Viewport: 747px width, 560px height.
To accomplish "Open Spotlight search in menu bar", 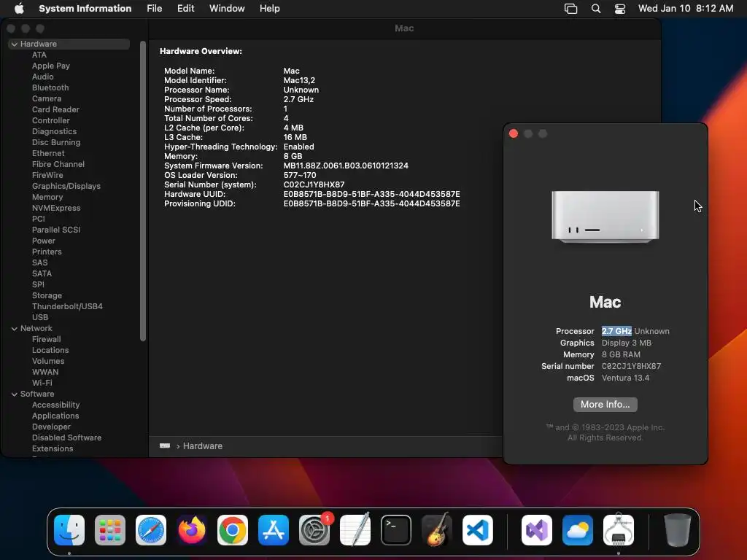I will click(x=596, y=9).
